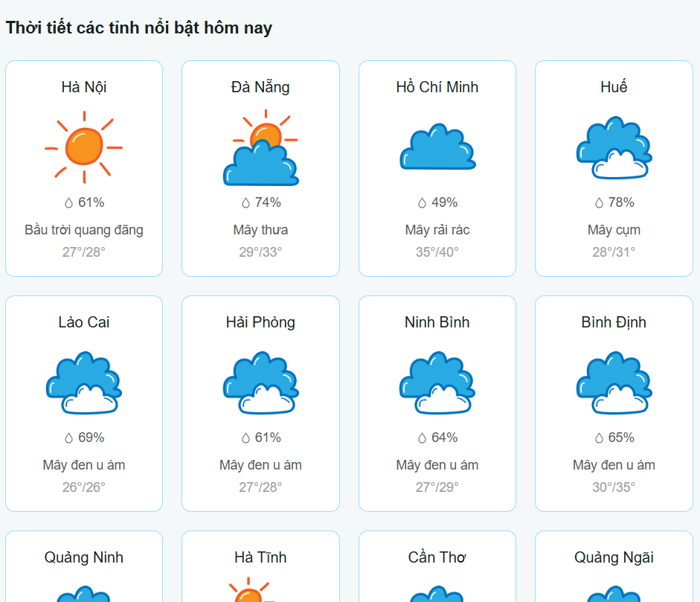
Task: Click Huế's cloudy weather icon
Action: coord(614,147)
